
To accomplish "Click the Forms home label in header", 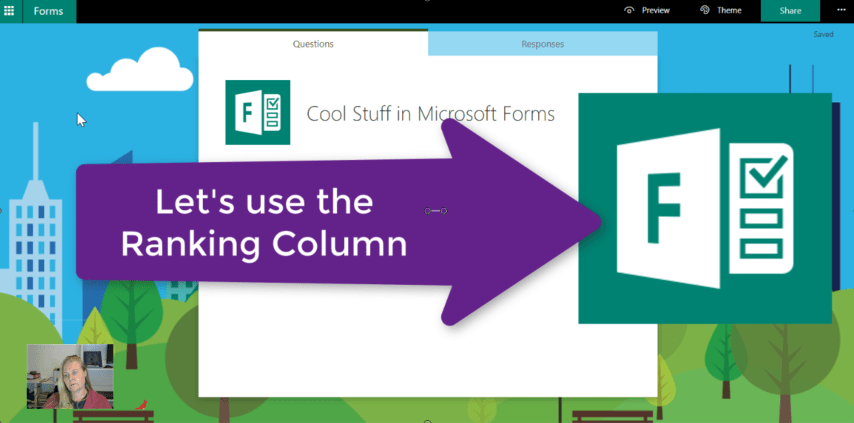I will pyautogui.click(x=49, y=11).
